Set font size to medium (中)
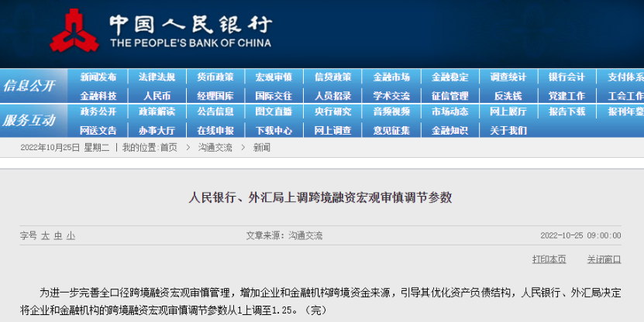The height and width of the screenshot is (322, 644). 57,235
